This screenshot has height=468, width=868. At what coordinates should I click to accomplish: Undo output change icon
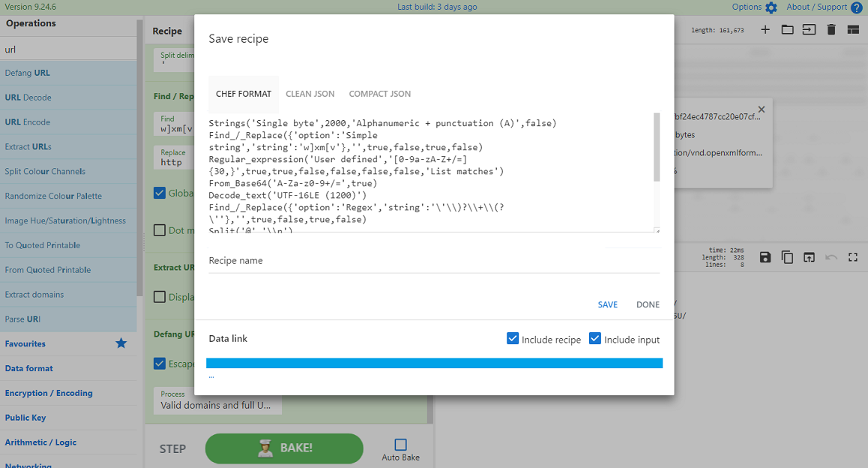(831, 257)
